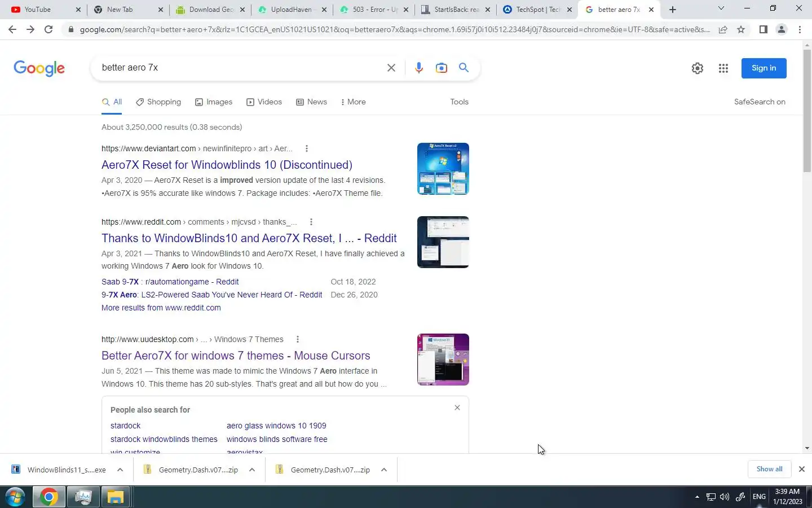The width and height of the screenshot is (812, 508).
Task: Switch to the UploadHaven tab
Action: click(292, 10)
